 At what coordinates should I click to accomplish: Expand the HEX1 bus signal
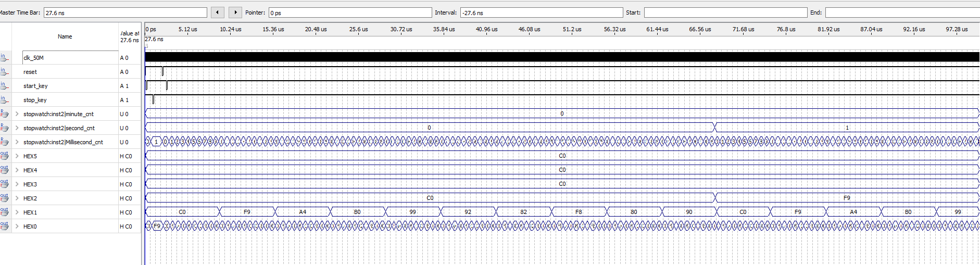coord(17,212)
